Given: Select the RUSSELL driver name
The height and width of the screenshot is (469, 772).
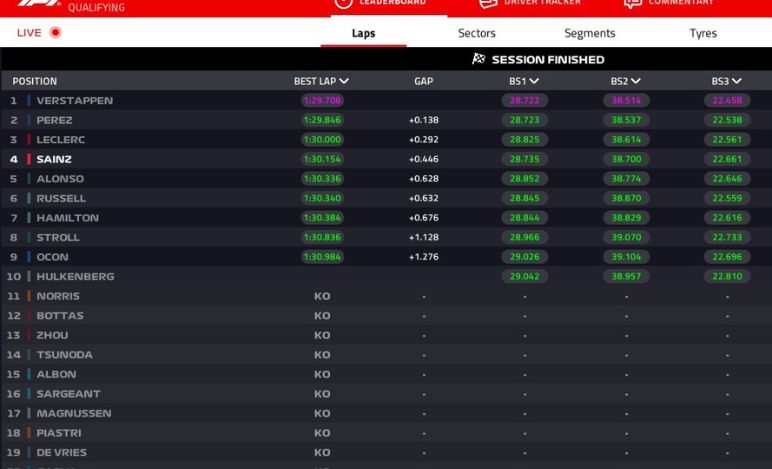Looking at the screenshot, I should [x=61, y=198].
